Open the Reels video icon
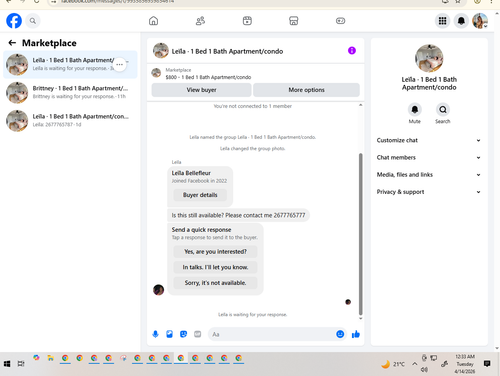Viewport: 500px width, 376px height. (247, 21)
